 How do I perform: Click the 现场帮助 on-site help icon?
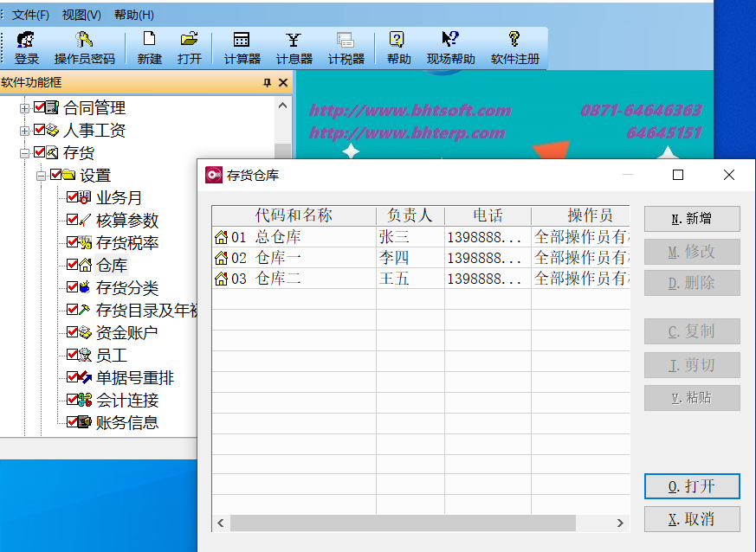pyautogui.click(x=449, y=47)
